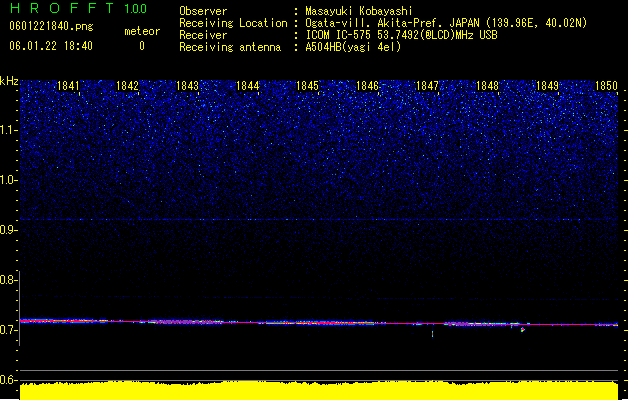Click the 1842 time marker

point(127,86)
